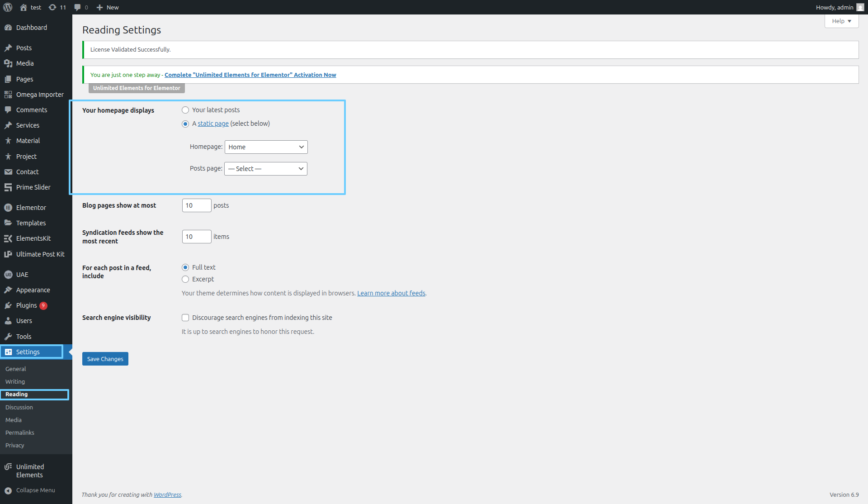The width and height of the screenshot is (868, 504).
Task: Choose the Excerpt radio button
Action: click(x=185, y=279)
